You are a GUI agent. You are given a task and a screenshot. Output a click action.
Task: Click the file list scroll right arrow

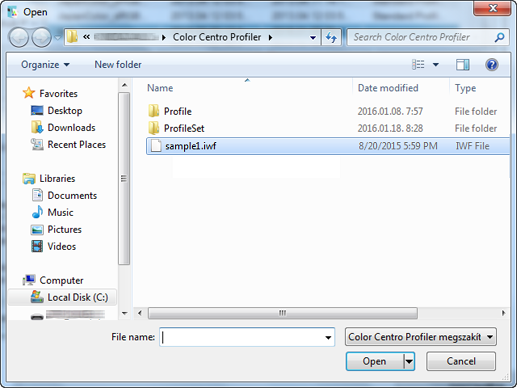click(x=503, y=313)
